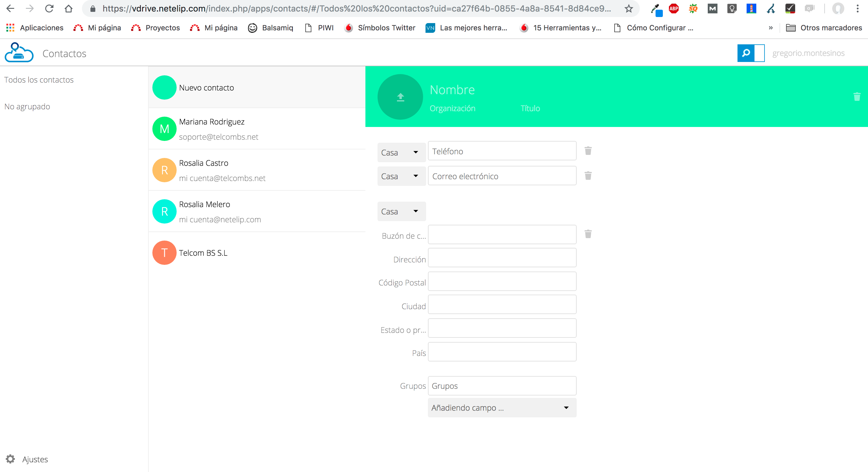Click Rosalia Castro orange avatar
The width and height of the screenshot is (868, 472).
click(x=164, y=170)
